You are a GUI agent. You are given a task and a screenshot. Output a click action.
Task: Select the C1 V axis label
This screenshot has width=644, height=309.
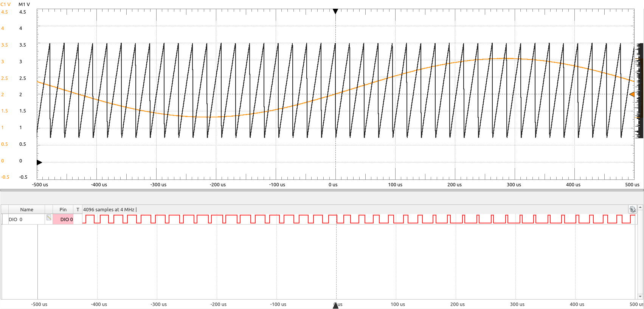(x=5, y=5)
